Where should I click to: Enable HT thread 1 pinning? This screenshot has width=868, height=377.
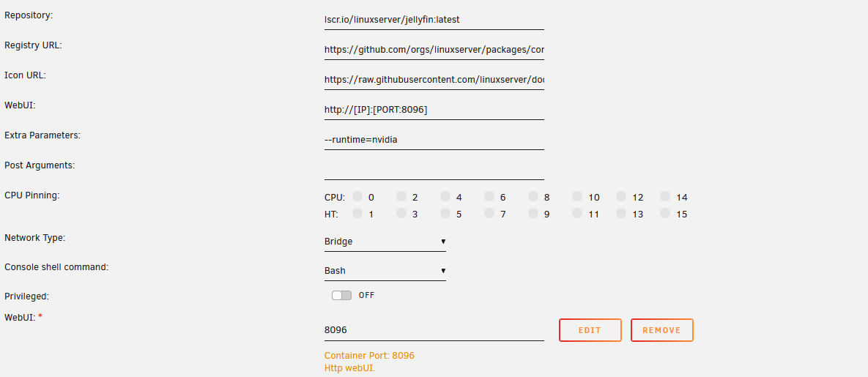point(357,213)
